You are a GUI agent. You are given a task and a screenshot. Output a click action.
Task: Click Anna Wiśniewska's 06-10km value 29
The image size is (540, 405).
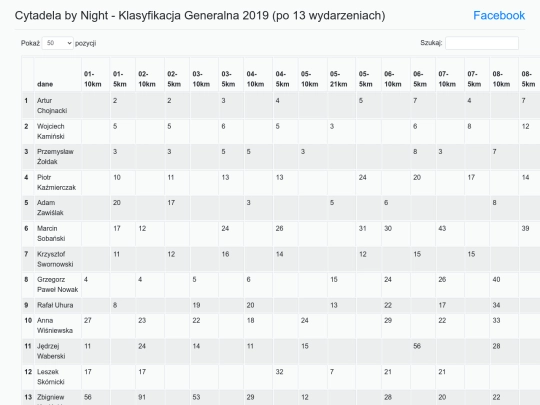388,320
